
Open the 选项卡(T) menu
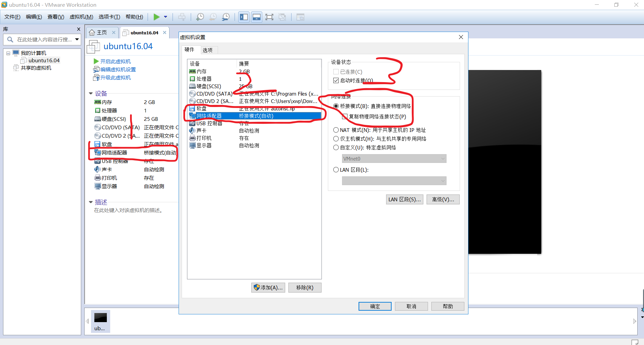109,17
